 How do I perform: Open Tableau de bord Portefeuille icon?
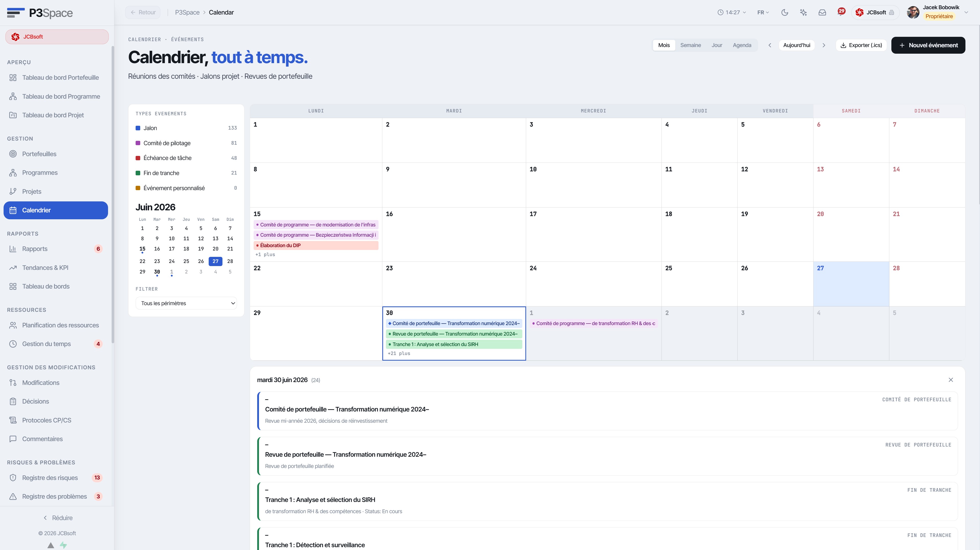coord(13,78)
